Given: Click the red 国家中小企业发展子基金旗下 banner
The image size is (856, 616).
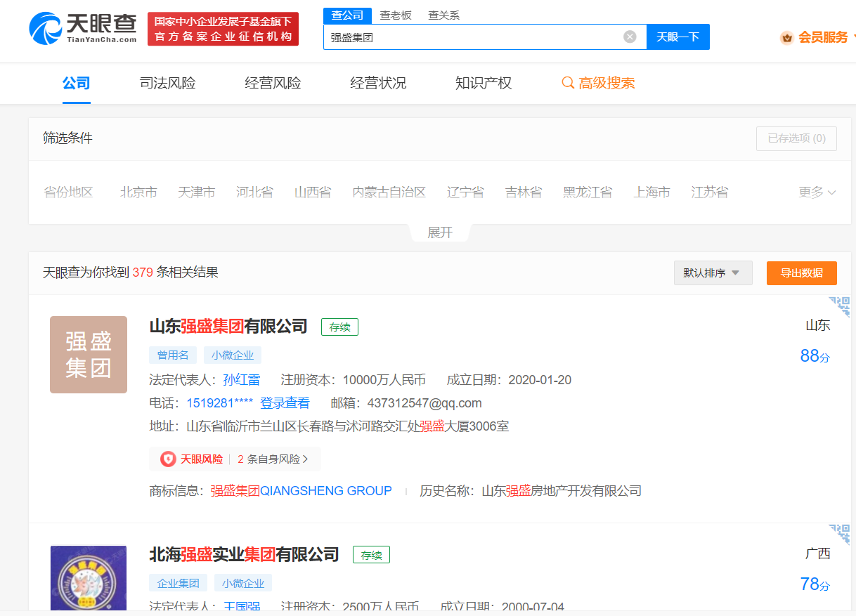Looking at the screenshot, I should (x=223, y=29).
